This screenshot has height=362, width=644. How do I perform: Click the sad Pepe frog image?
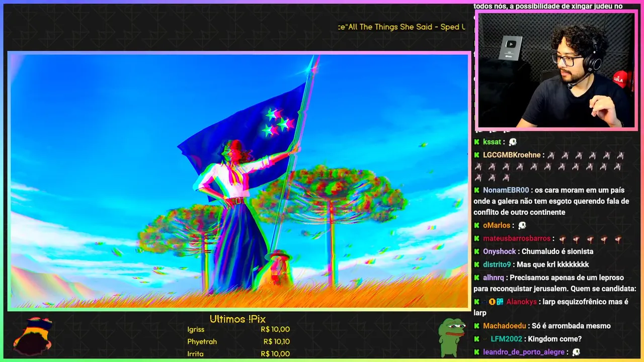[452, 337]
